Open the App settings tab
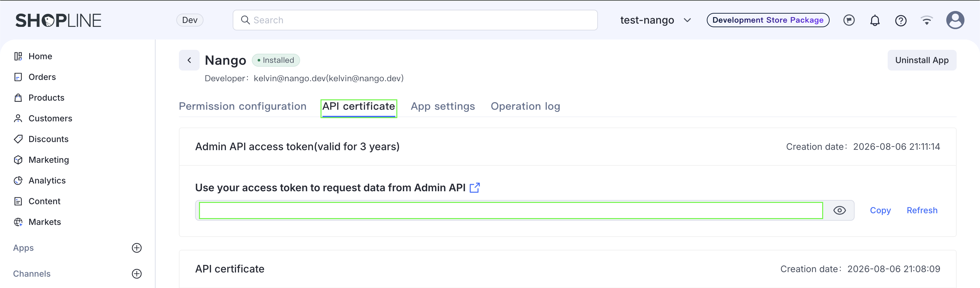 click(443, 106)
